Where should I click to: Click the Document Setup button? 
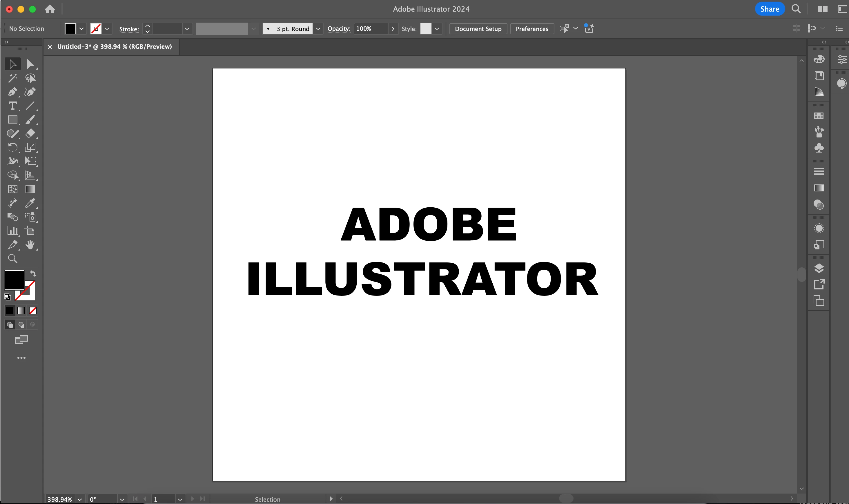[478, 29]
